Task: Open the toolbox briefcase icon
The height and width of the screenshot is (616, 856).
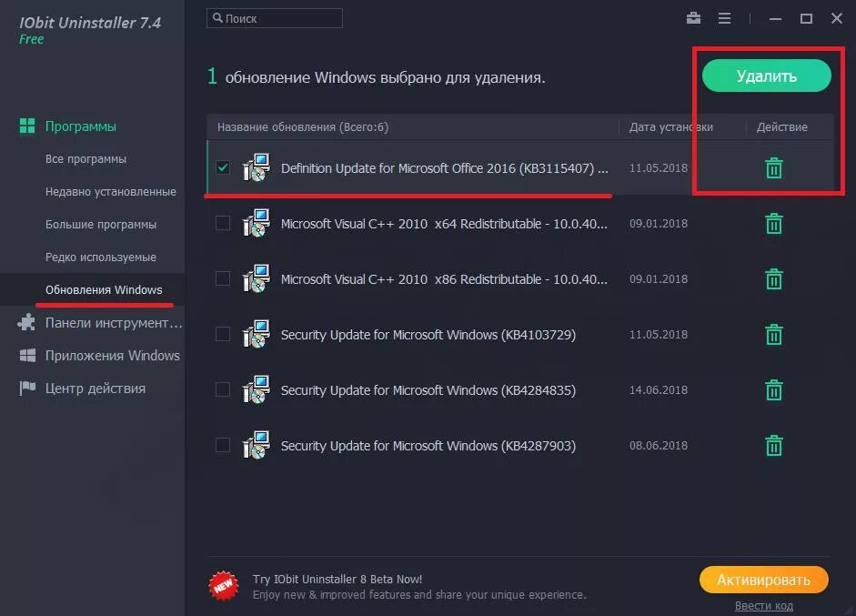Action: [x=693, y=18]
